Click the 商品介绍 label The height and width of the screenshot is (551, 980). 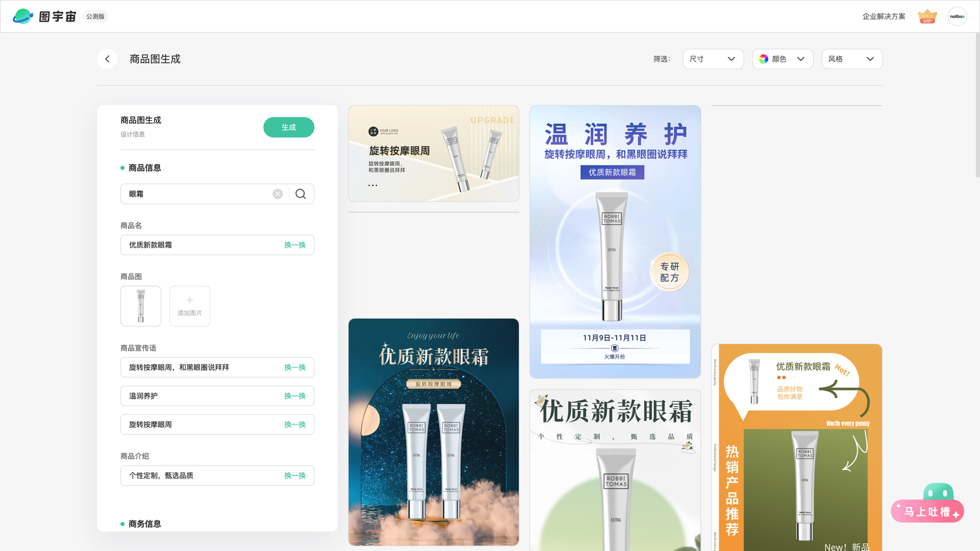tap(135, 456)
